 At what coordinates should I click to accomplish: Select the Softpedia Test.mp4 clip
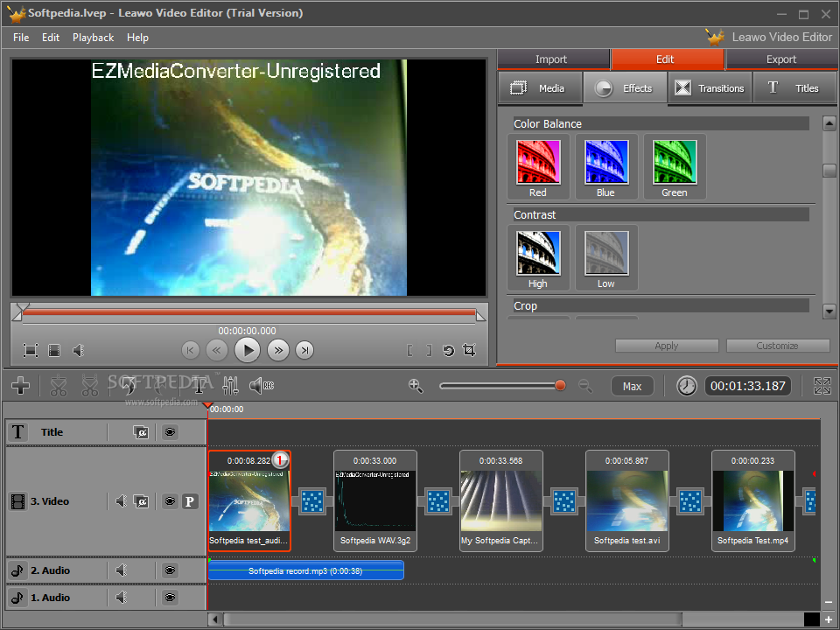point(752,500)
